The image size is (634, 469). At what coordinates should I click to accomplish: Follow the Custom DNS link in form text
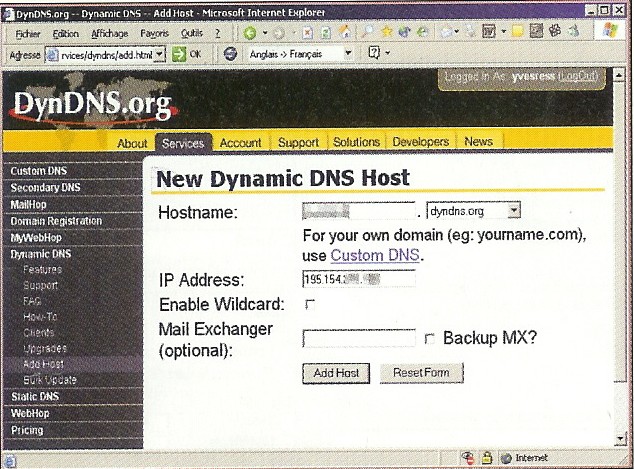pyautogui.click(x=375, y=255)
